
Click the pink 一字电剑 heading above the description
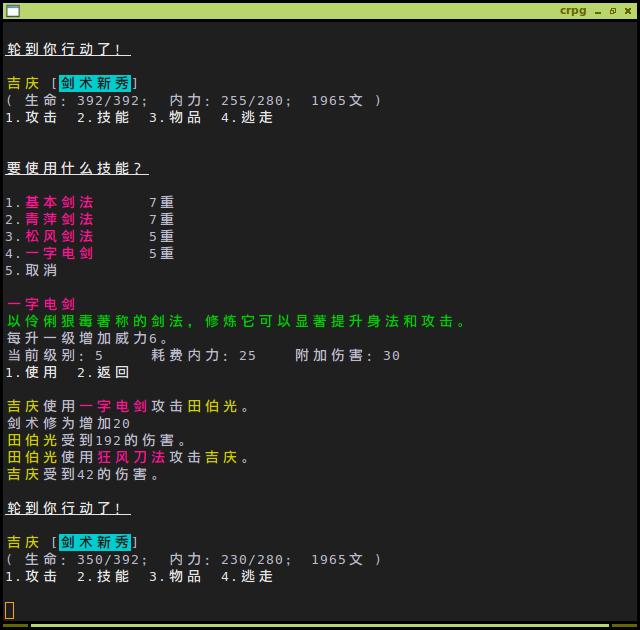tap(41, 304)
